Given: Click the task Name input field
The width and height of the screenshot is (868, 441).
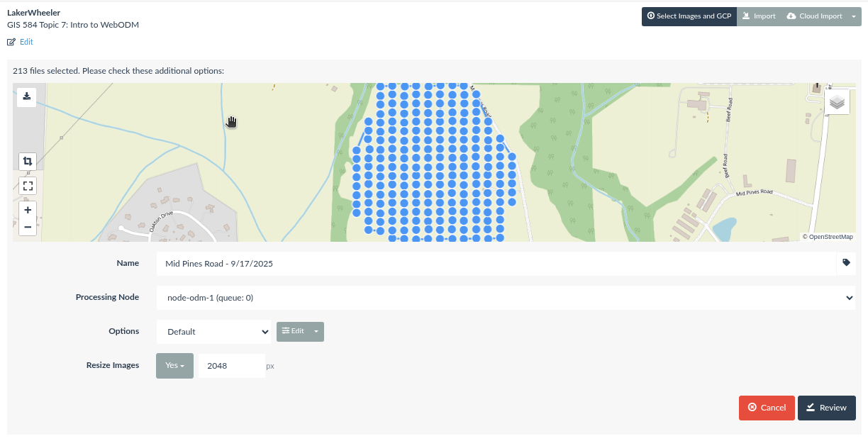Looking at the screenshot, I should (496, 263).
